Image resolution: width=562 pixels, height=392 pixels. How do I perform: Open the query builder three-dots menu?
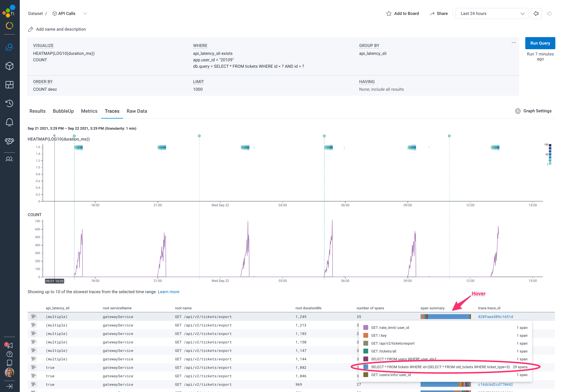point(514,43)
